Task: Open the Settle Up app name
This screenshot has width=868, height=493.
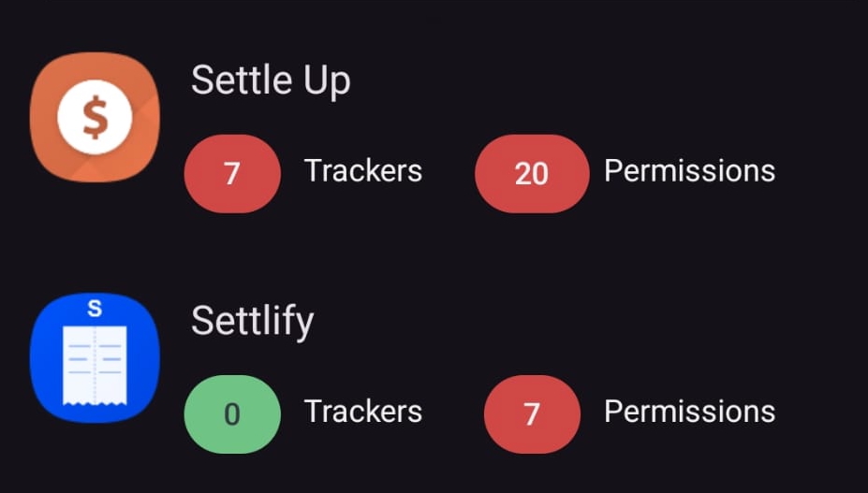Action: click(271, 81)
